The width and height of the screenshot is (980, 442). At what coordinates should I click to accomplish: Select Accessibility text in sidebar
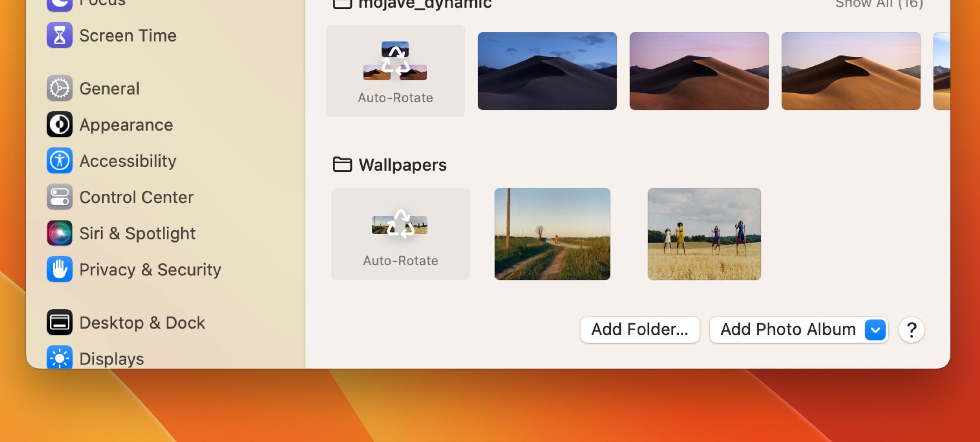(x=128, y=161)
